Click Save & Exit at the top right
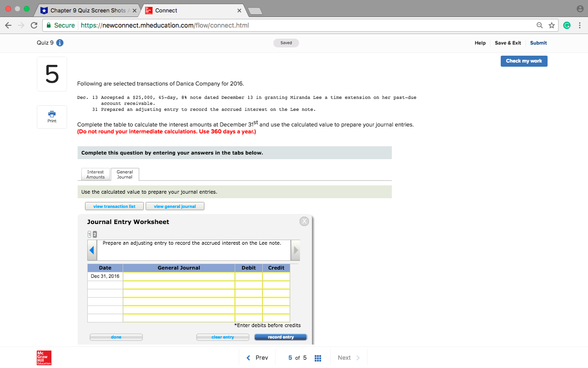 pyautogui.click(x=508, y=42)
